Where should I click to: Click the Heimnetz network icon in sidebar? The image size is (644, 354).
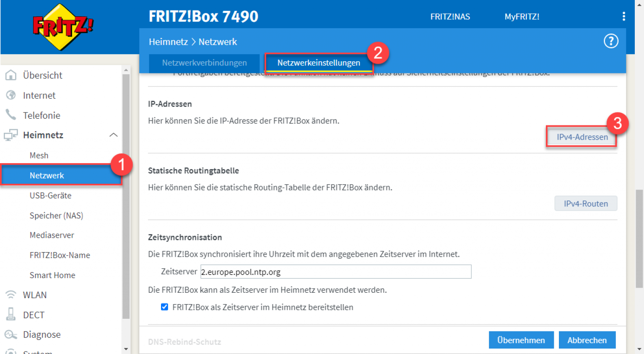pos(11,135)
